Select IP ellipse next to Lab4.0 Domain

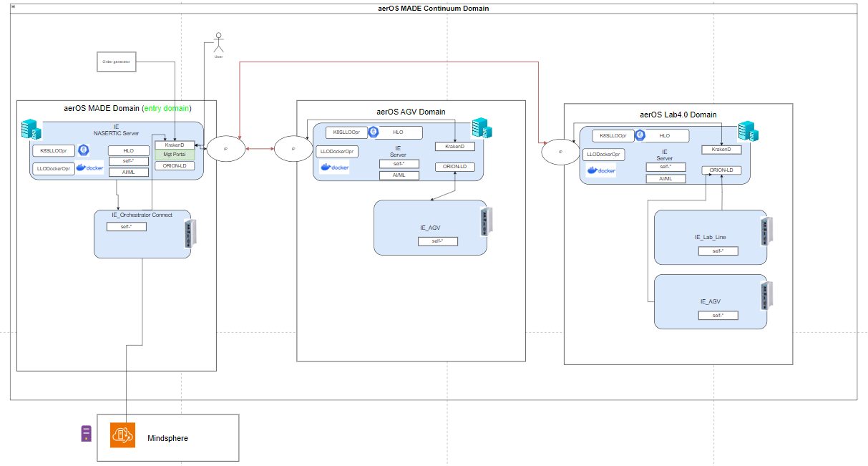click(x=560, y=152)
